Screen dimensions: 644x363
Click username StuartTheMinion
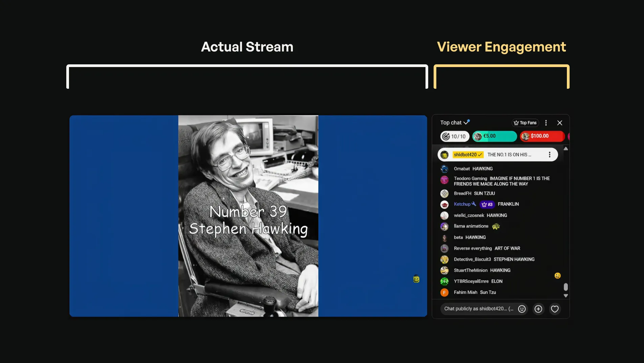470,270
